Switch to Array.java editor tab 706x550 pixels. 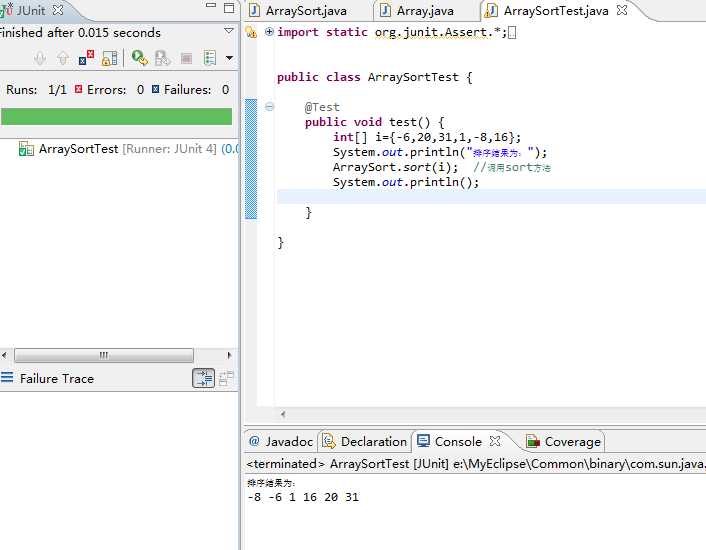(x=417, y=11)
